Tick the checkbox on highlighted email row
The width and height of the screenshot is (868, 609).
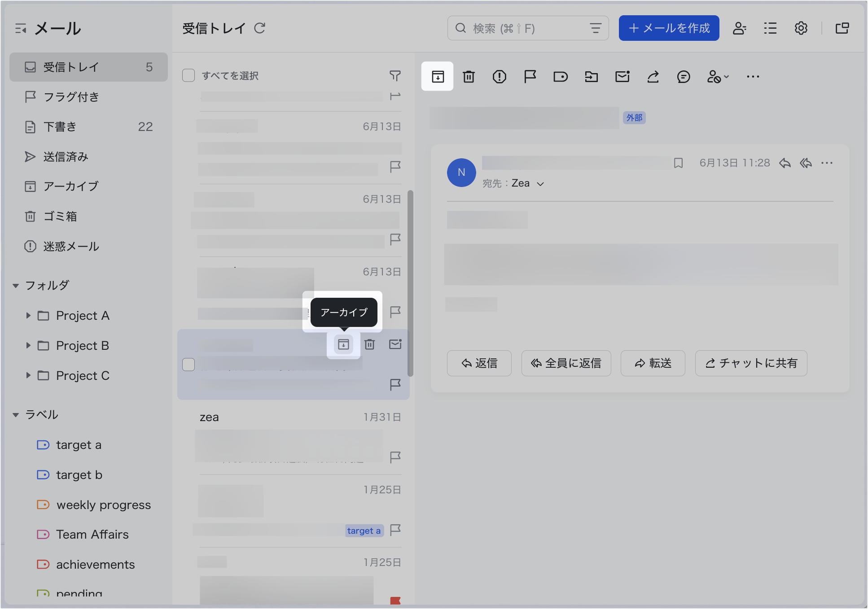point(189,365)
